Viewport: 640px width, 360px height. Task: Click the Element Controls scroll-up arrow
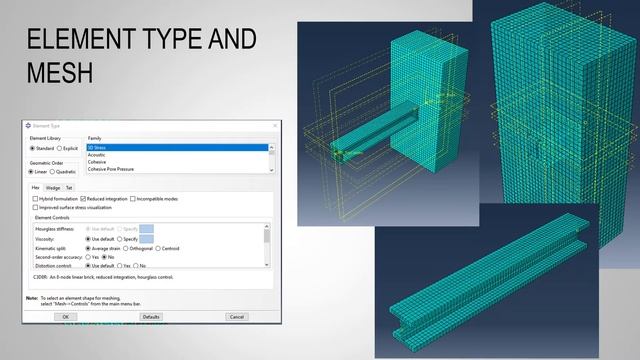pyautogui.click(x=267, y=226)
